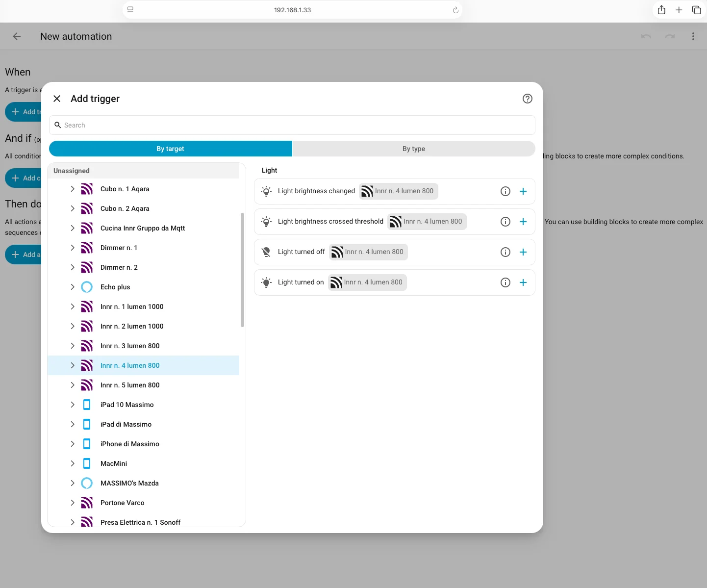
Task: Expand Echo plus device
Action: click(x=73, y=287)
